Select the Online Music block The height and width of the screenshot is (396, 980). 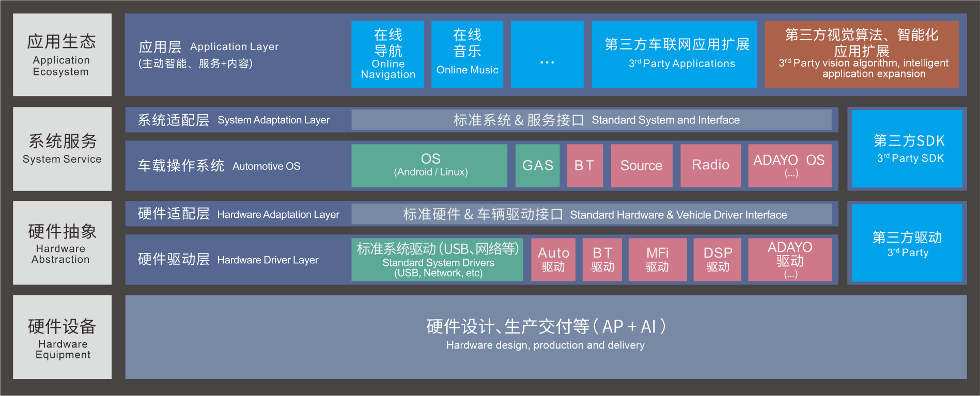[467, 54]
